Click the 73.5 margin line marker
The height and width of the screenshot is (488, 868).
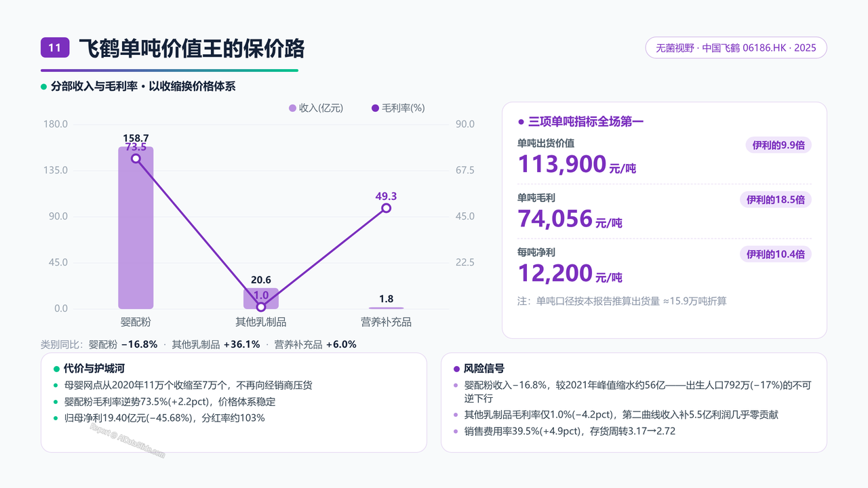tap(136, 159)
